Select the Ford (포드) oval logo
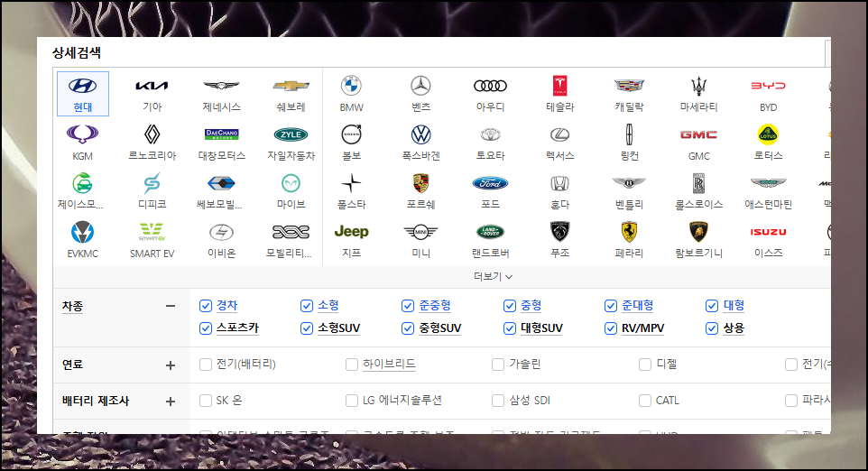The width and height of the screenshot is (868, 471). (x=491, y=183)
